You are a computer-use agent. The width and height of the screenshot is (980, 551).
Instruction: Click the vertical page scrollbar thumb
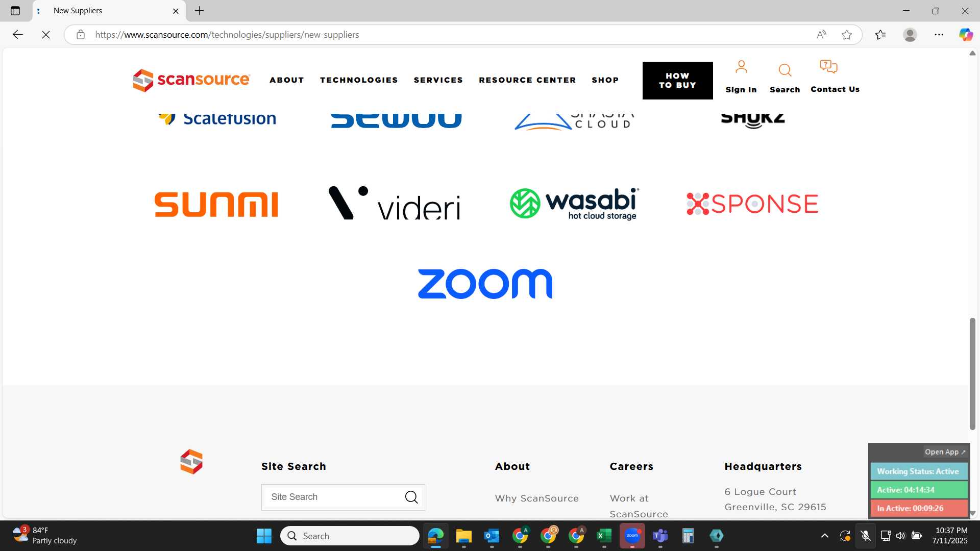(x=973, y=374)
